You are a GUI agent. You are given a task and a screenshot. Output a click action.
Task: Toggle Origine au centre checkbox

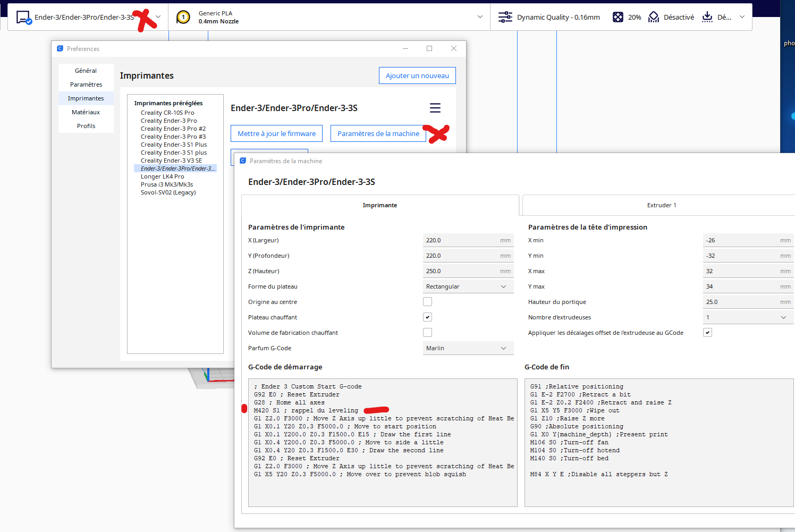click(x=428, y=302)
